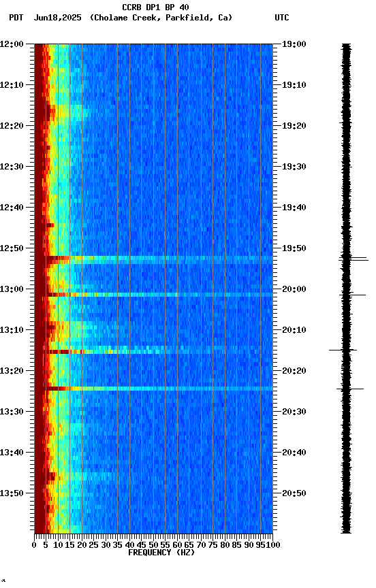Click the '19:40' UTC time label
376x588 pixels.
(294, 208)
